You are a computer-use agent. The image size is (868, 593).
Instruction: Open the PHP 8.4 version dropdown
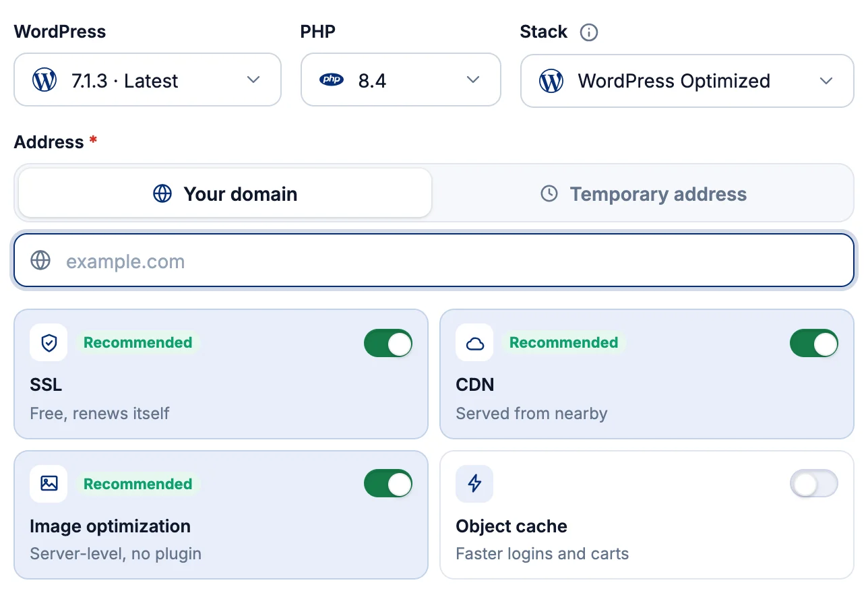pos(401,80)
